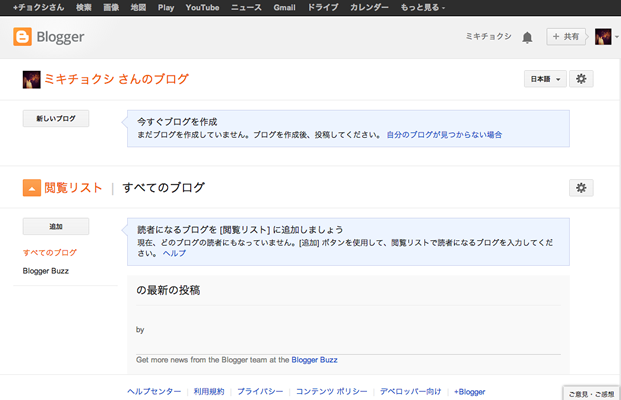621x400 pixels.
Task: Click the の最新の投稿 heading
Action: click(x=168, y=290)
